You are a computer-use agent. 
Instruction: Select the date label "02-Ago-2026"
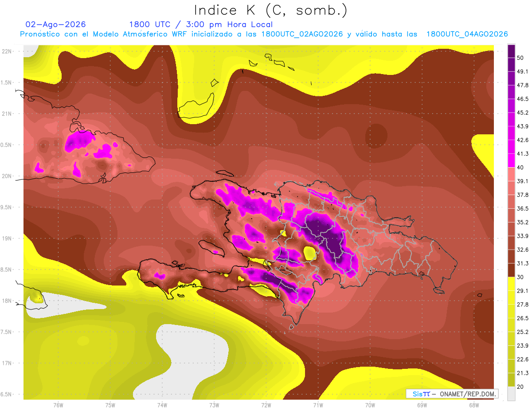(x=56, y=24)
